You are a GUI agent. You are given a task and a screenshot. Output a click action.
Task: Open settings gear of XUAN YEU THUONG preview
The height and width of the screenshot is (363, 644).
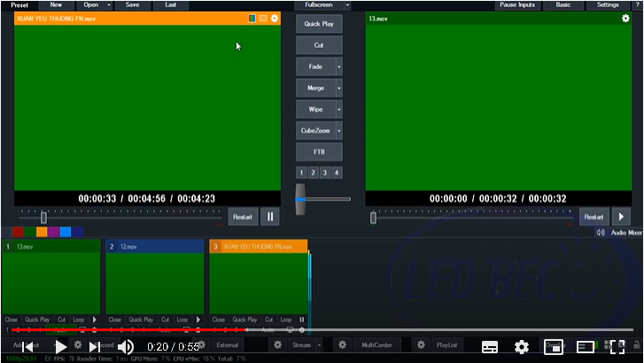click(275, 19)
